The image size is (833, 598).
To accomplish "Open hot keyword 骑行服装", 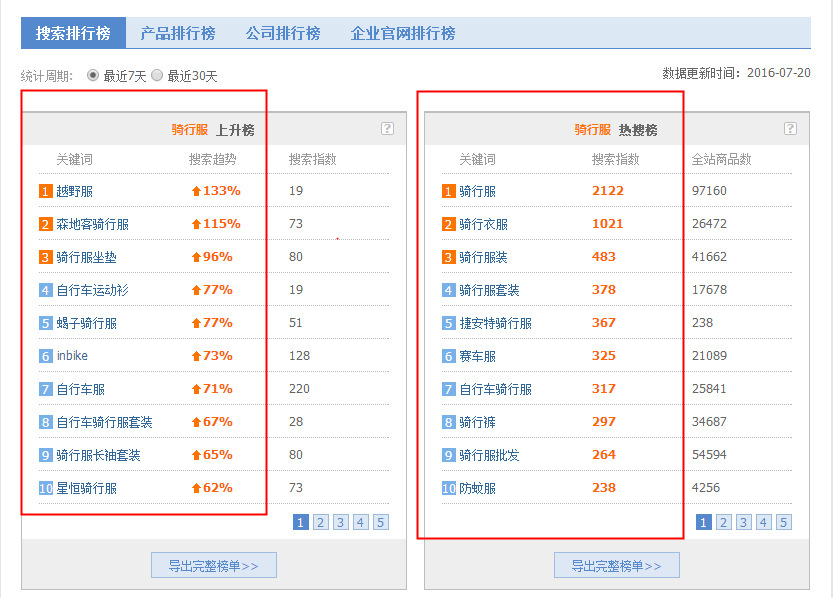I will (483, 257).
